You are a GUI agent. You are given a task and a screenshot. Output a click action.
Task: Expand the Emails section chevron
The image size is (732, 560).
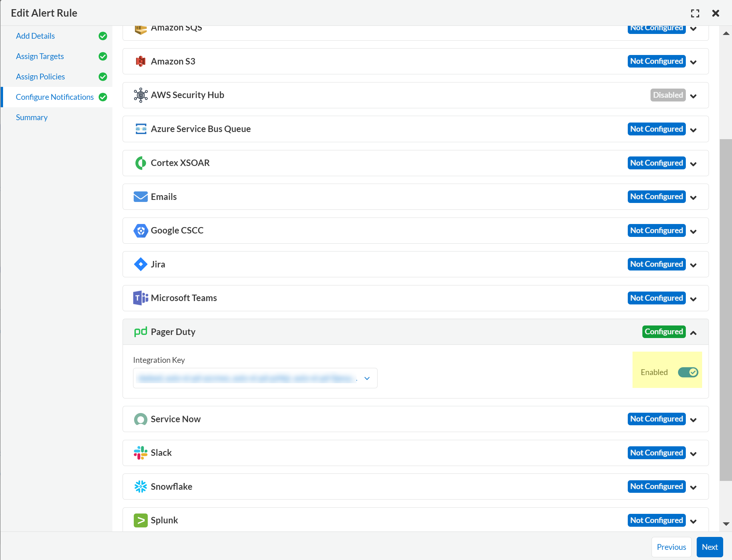[x=693, y=198]
